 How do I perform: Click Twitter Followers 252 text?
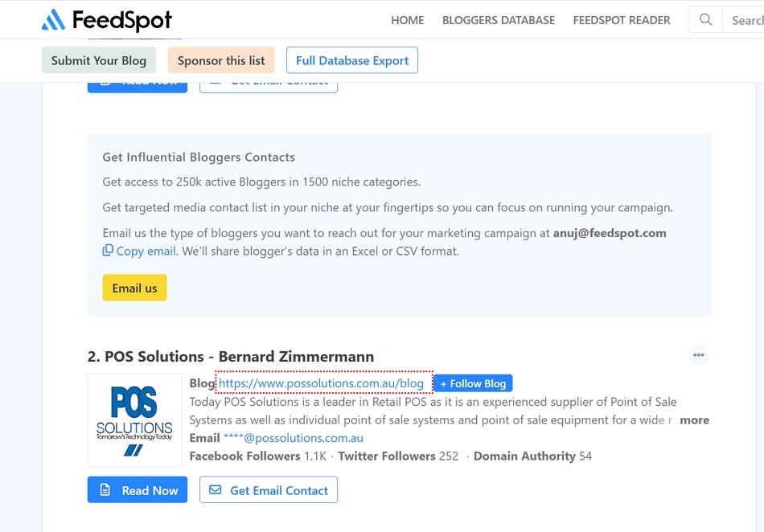click(x=398, y=456)
